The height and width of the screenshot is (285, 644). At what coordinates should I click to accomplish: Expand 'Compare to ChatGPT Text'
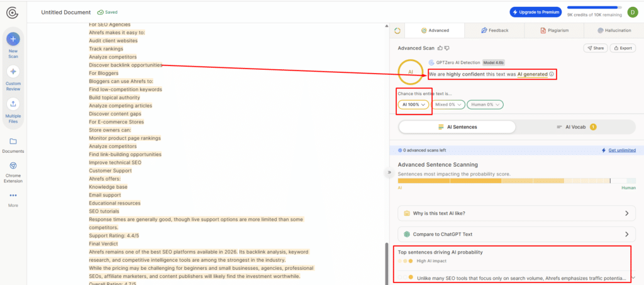point(517,234)
